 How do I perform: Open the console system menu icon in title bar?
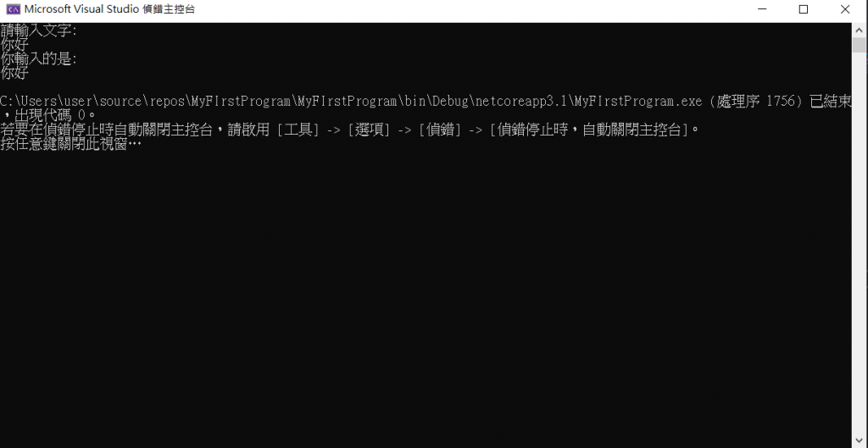coord(14,9)
